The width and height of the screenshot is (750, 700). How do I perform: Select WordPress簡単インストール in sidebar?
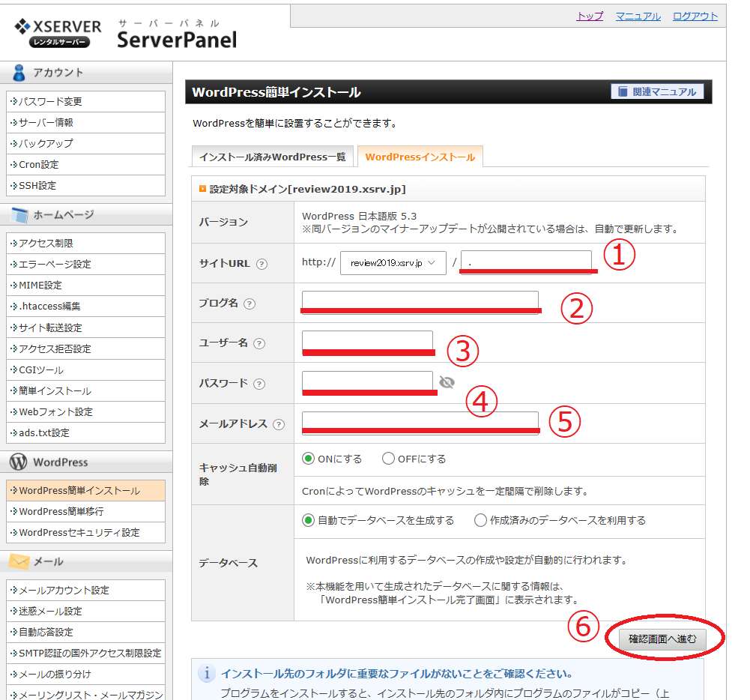(x=85, y=490)
